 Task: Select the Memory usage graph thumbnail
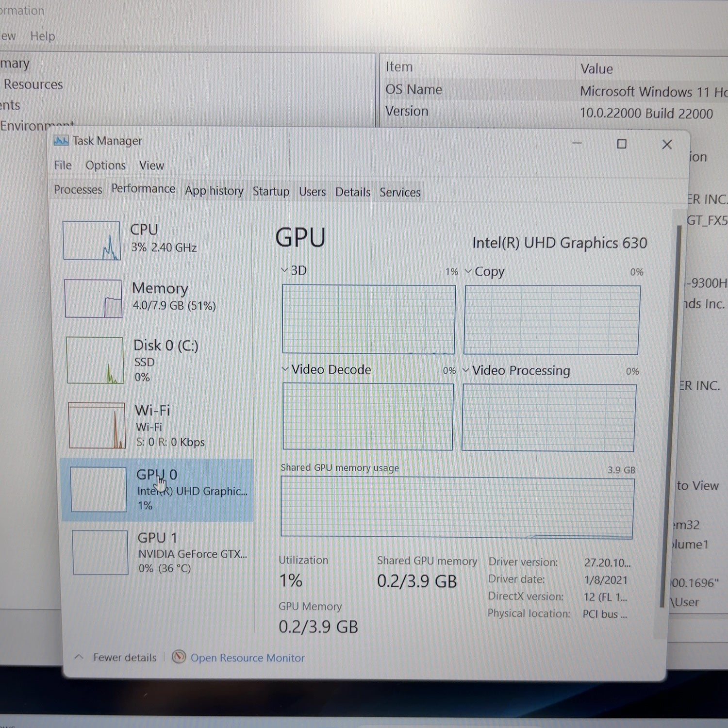click(x=93, y=298)
